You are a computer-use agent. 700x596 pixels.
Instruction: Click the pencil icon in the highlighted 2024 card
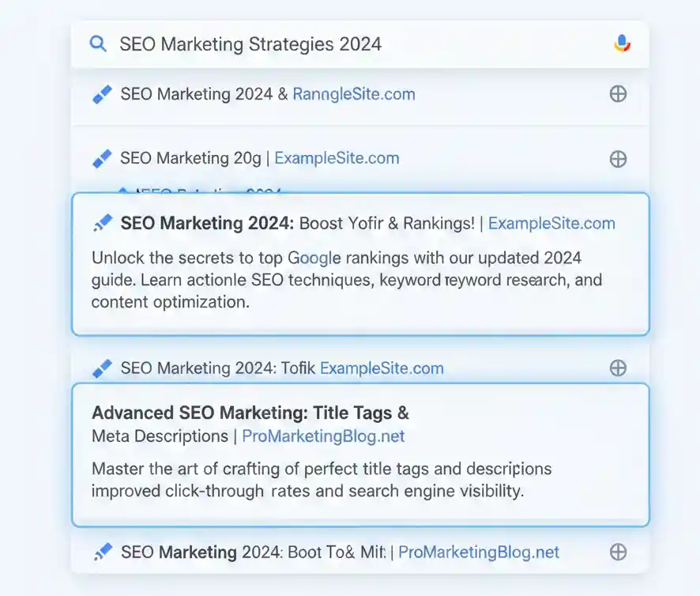click(x=103, y=223)
